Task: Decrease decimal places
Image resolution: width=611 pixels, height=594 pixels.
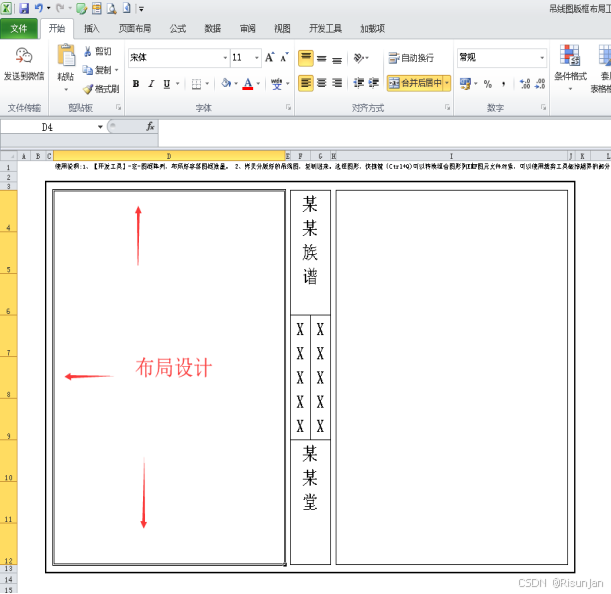Action: click(x=540, y=83)
